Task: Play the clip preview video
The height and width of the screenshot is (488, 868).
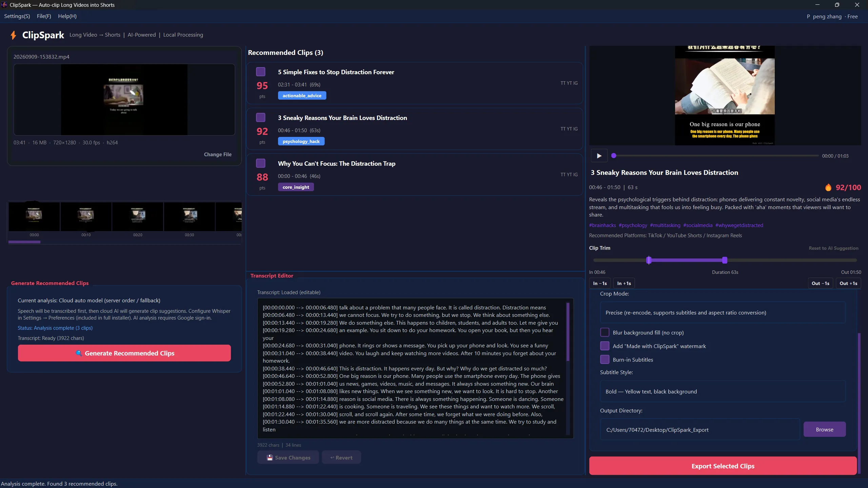Action: pos(599,156)
